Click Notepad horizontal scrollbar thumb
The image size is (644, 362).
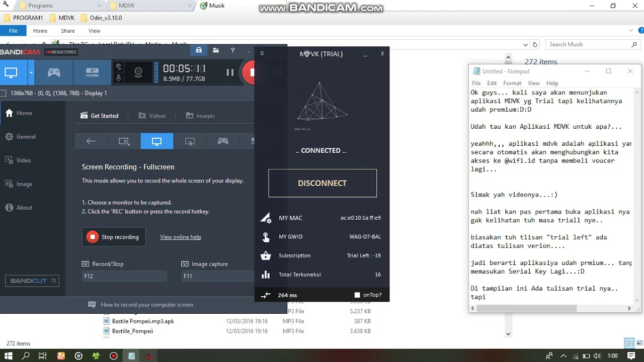[x=527, y=308]
